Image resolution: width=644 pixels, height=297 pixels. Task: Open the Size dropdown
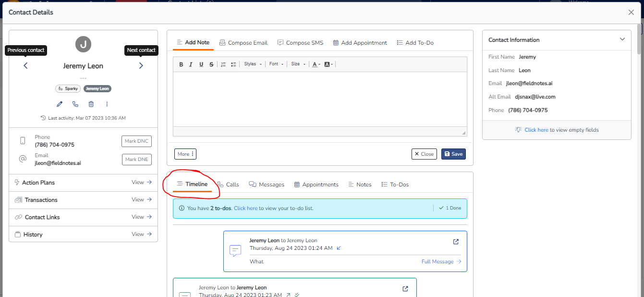point(298,64)
